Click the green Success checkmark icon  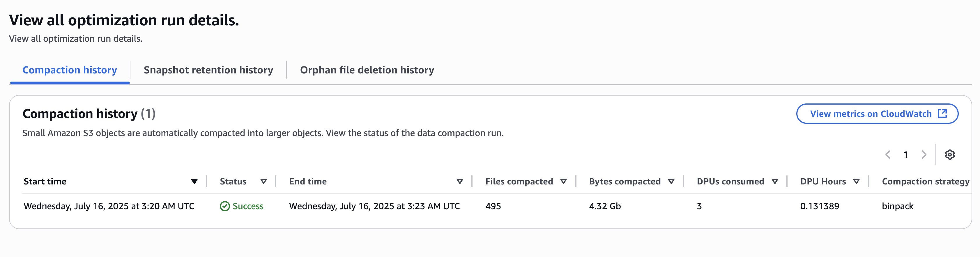225,206
